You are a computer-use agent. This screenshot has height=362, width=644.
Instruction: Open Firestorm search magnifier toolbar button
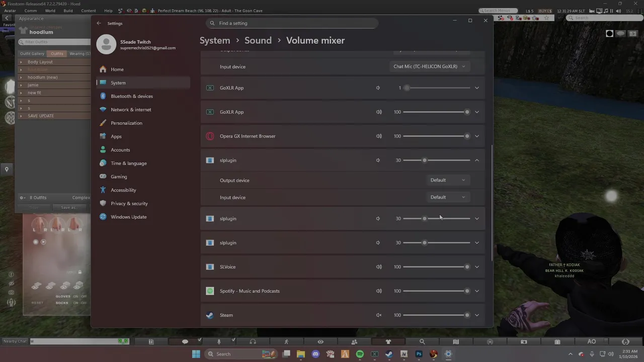point(422,341)
